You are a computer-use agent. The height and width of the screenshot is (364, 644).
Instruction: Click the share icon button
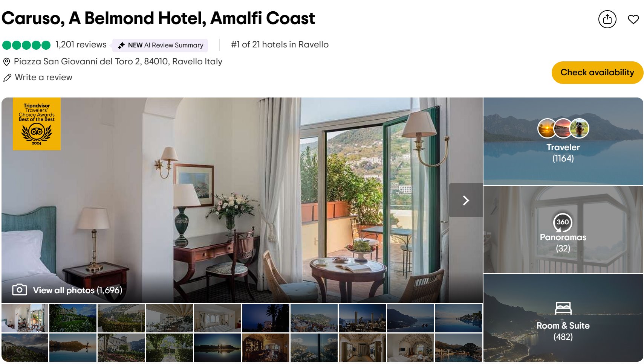click(607, 19)
